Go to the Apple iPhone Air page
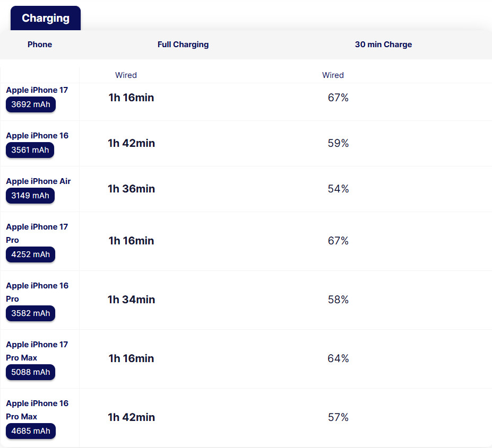This screenshot has width=492, height=448. tap(38, 181)
